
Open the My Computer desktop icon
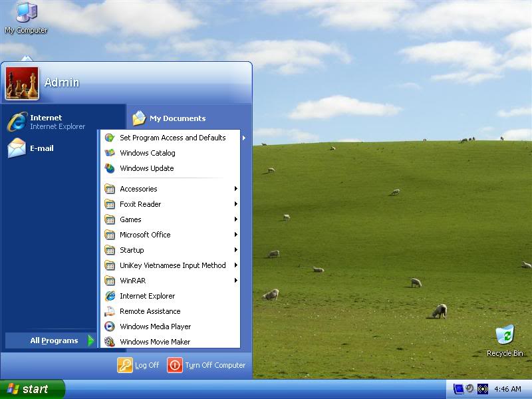click(26, 18)
